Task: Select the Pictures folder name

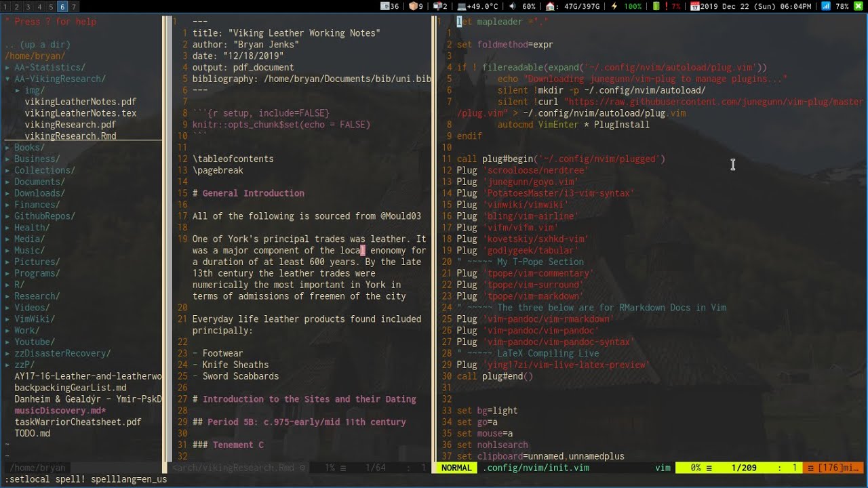Action: [37, 263]
